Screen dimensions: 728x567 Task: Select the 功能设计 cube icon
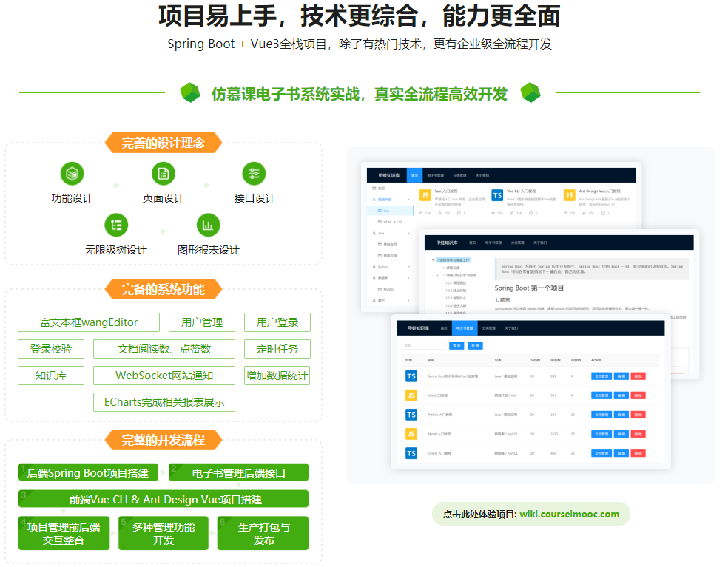(71, 173)
